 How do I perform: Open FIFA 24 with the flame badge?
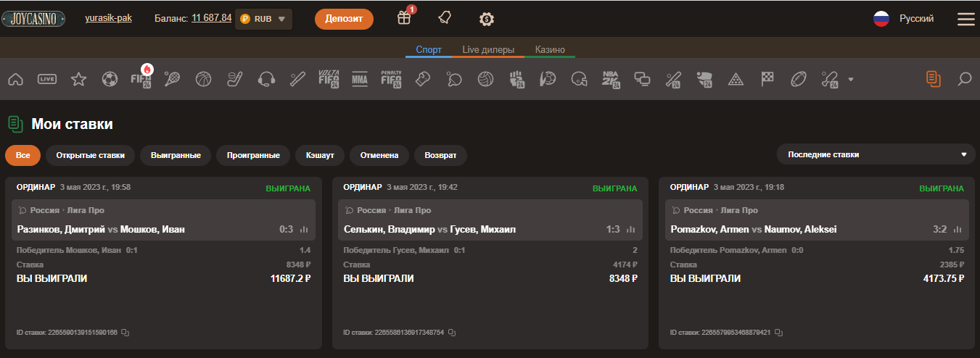[x=141, y=78]
